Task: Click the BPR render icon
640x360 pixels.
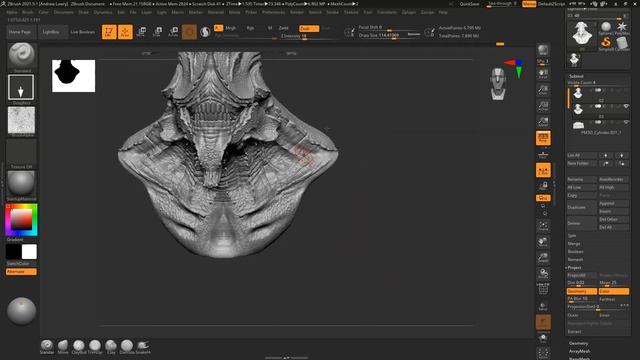Action: pos(543,50)
